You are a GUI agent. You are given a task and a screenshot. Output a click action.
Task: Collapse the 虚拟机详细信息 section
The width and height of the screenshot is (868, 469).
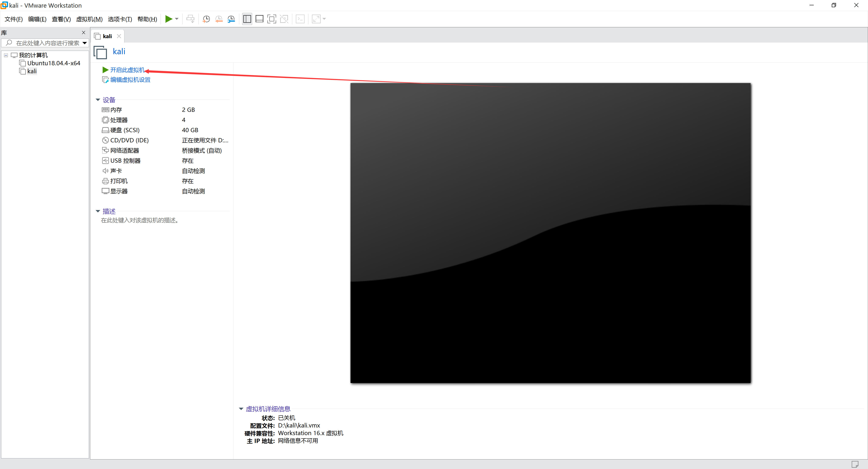pos(241,409)
